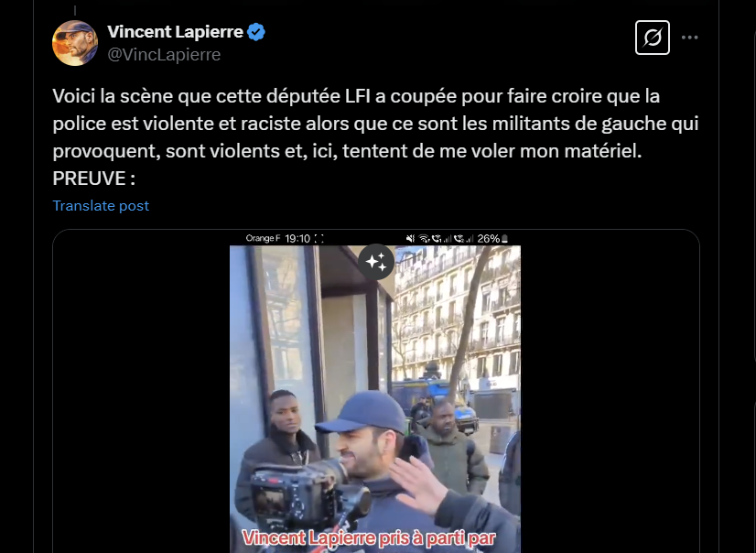Click the SIM 1 call signal icon
Screen dimensions: 756x553
(442, 239)
